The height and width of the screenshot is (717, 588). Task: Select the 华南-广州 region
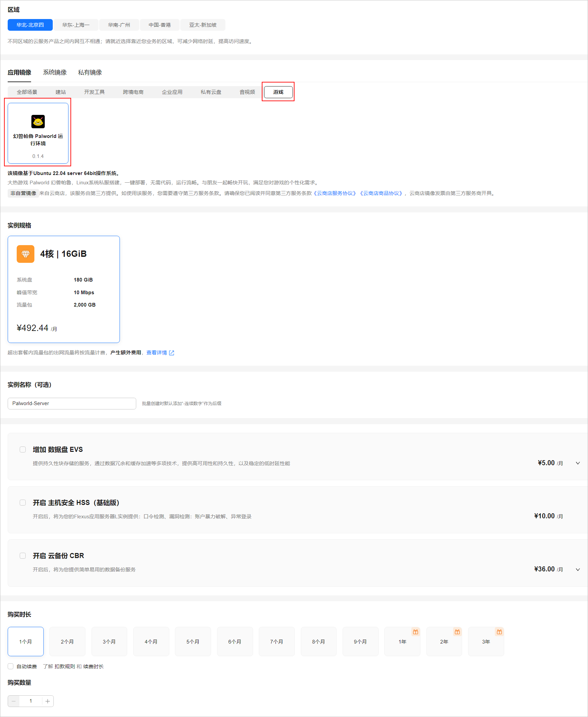point(119,25)
